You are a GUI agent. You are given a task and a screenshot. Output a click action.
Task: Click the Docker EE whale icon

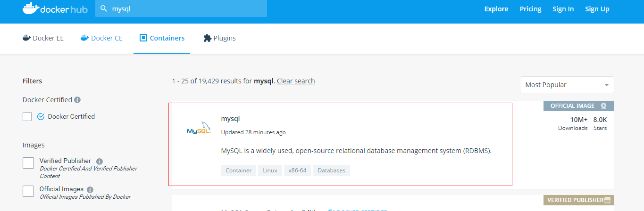[x=26, y=38]
